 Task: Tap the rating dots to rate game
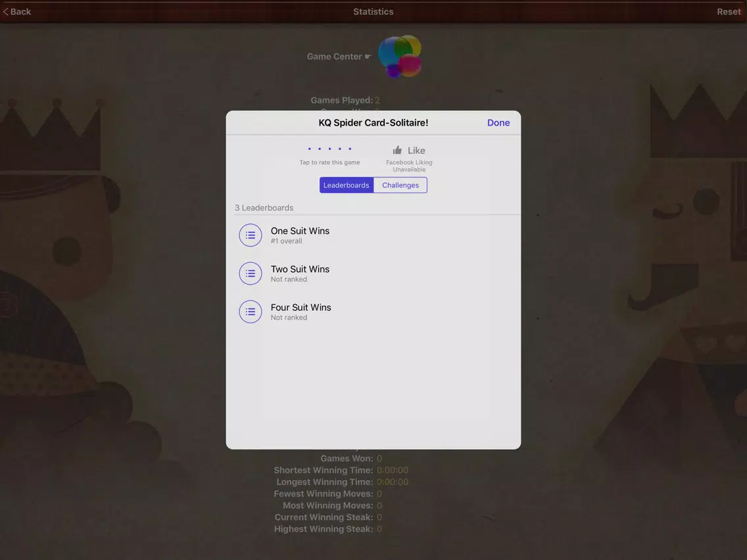[329, 149]
